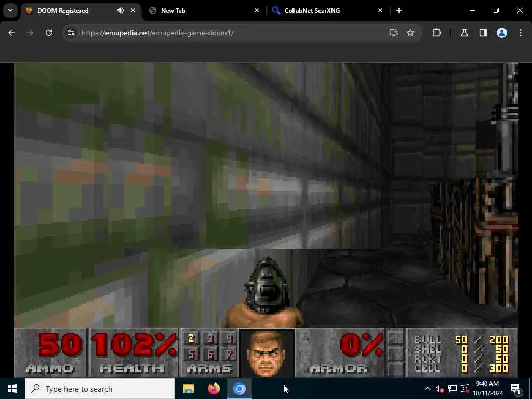Click the BULL ammo row
Viewport: 532px width, 399px height.
click(461, 340)
